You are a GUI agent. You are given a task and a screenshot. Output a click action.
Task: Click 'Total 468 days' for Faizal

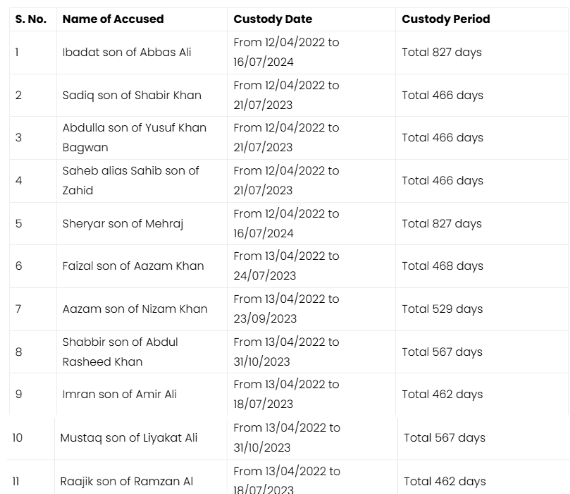(x=442, y=266)
